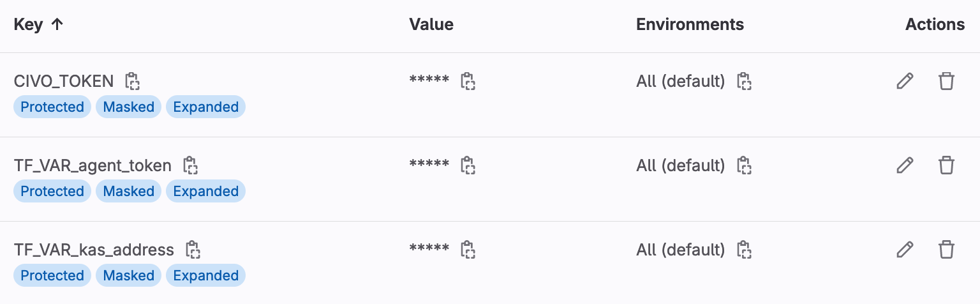This screenshot has width=980, height=304.
Task: Delete the TF_VAR_kas_address variable
Action: coord(946,250)
